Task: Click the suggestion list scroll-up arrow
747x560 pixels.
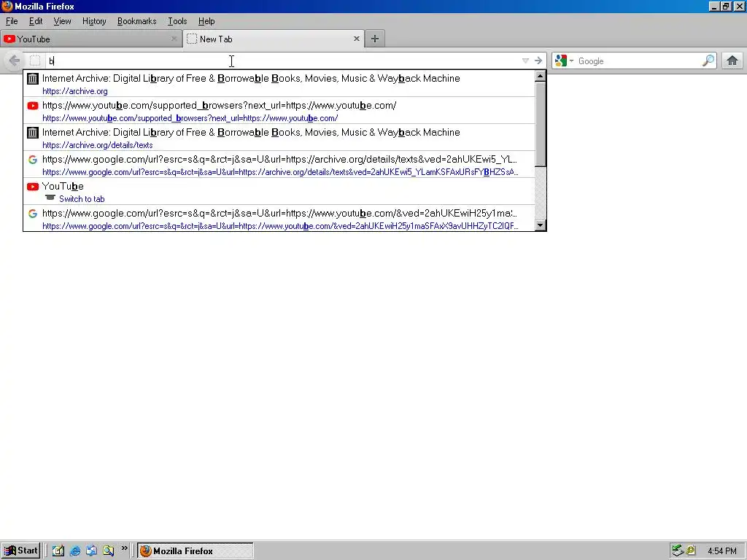Action: coord(541,76)
